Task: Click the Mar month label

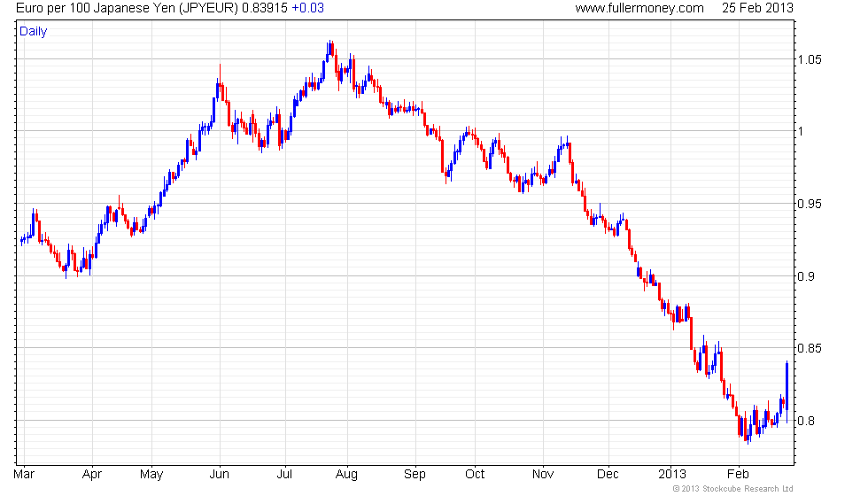Action: click(24, 475)
